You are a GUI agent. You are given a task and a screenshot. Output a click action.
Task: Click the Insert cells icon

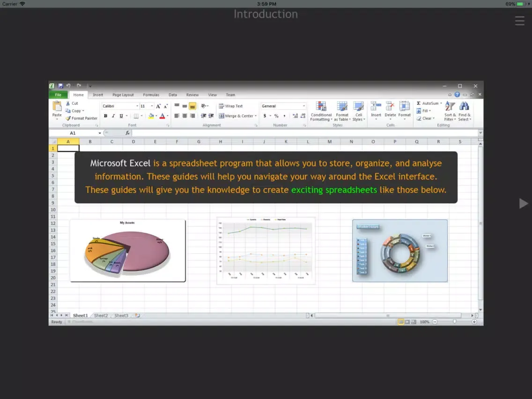(376, 106)
